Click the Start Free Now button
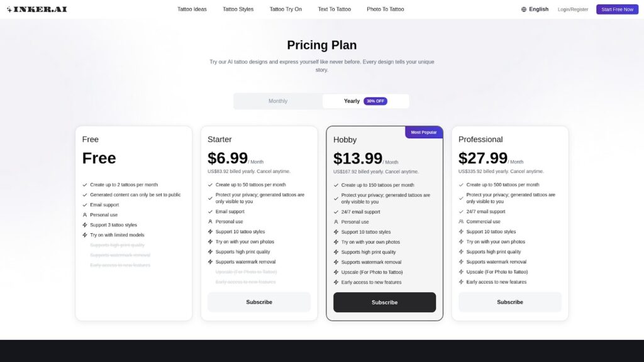 pyautogui.click(x=618, y=9)
